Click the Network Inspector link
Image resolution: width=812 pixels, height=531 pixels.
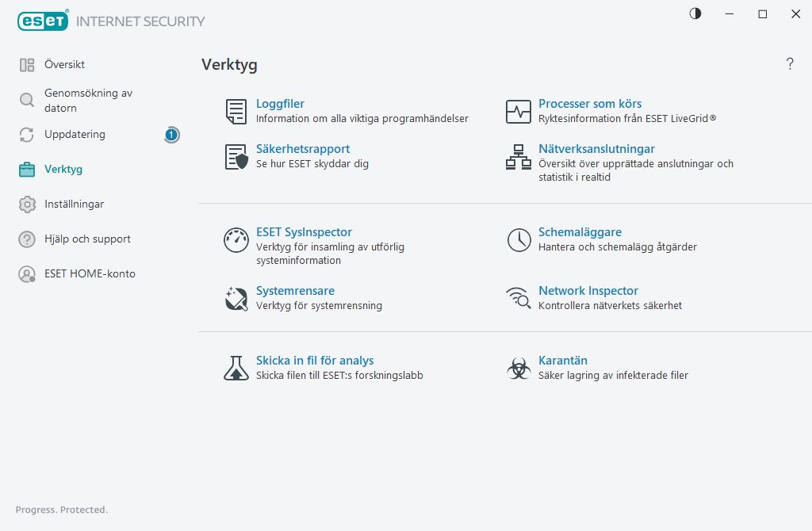coord(588,292)
